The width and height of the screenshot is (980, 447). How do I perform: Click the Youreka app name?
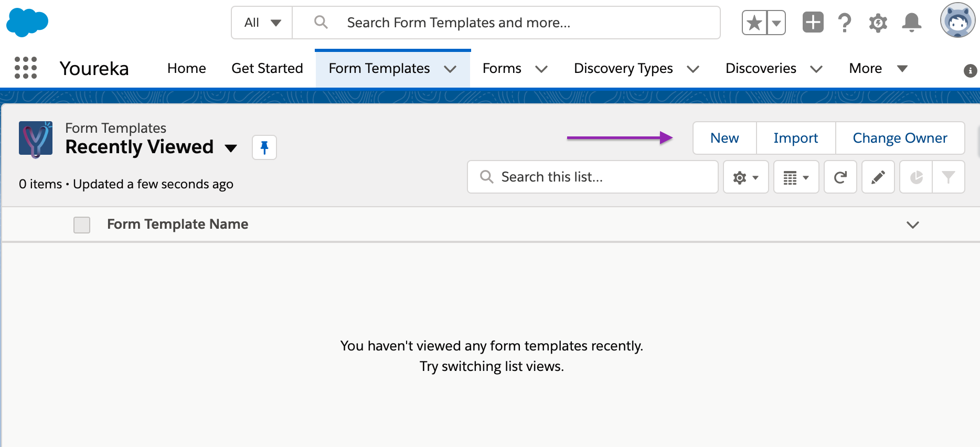(94, 68)
